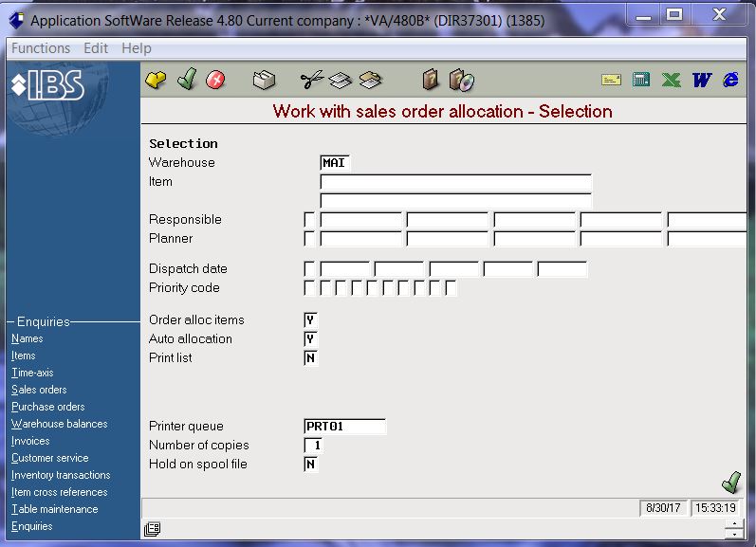Click the Copy stacked pages icon
Screen dimensions: 756x547
click(341, 80)
